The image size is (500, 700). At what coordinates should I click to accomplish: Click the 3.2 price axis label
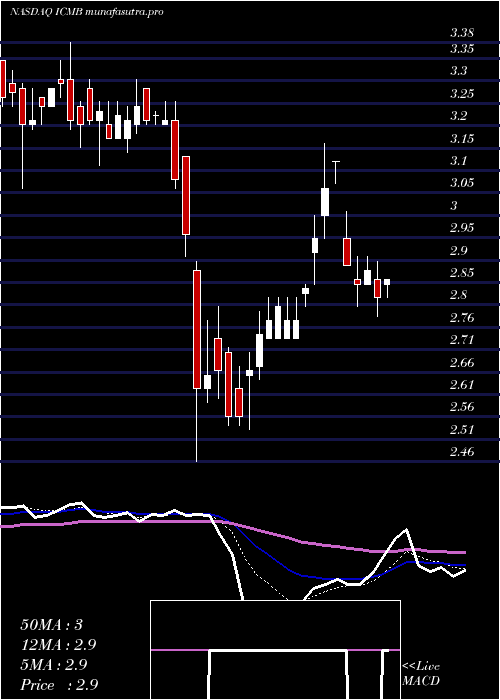point(458,116)
